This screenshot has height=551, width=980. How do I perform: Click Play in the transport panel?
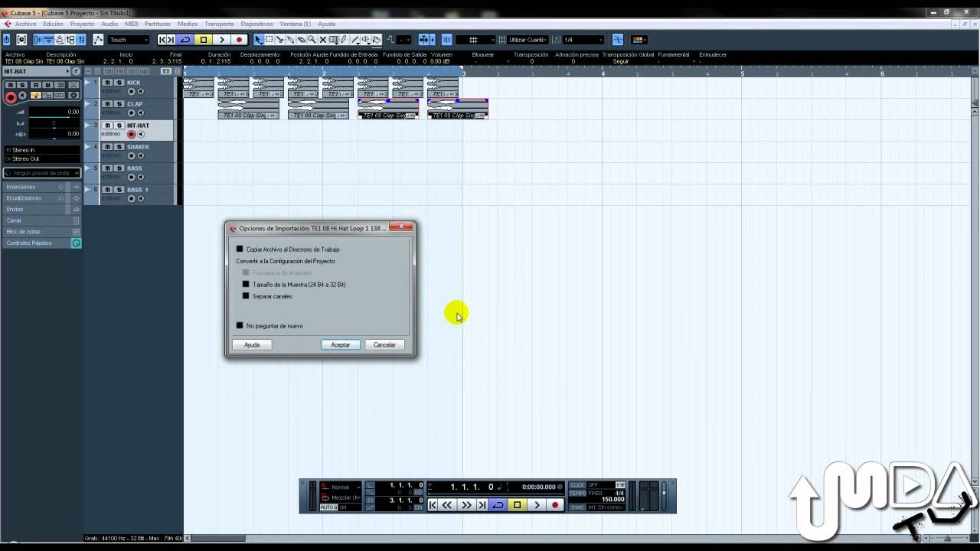coord(537,505)
